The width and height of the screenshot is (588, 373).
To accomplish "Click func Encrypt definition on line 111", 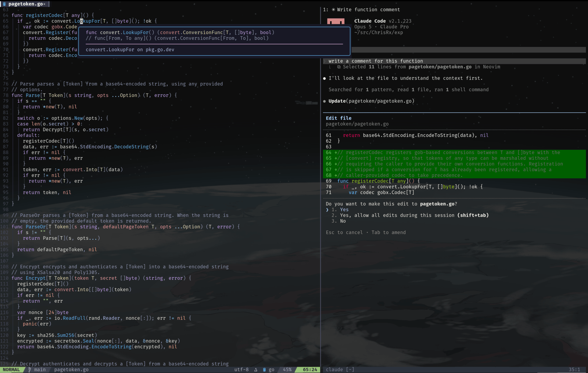I will tap(101, 278).
